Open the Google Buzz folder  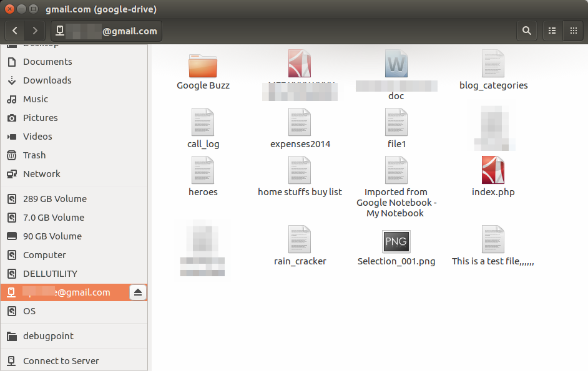[203, 65]
